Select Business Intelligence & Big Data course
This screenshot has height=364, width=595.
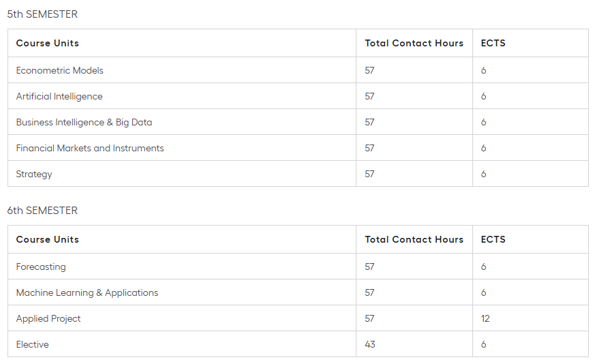(x=85, y=122)
